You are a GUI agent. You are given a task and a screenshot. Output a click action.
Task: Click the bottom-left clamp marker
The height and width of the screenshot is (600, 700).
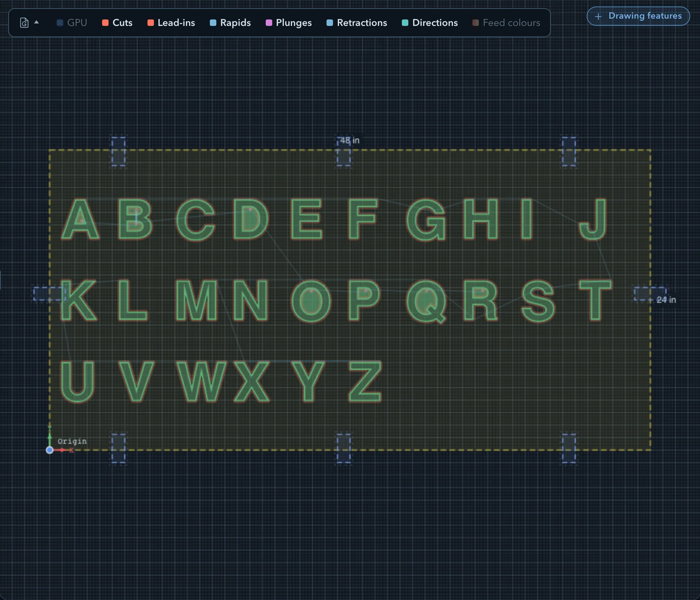tap(118, 448)
